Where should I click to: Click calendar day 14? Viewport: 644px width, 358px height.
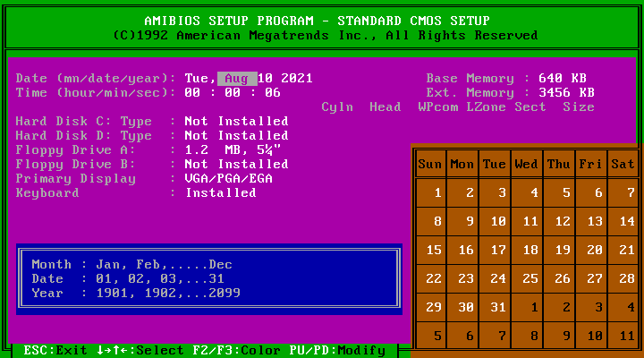627,222
